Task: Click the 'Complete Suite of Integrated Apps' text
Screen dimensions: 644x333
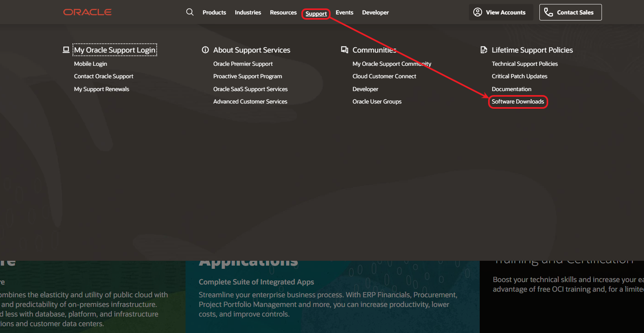Action: tap(256, 282)
